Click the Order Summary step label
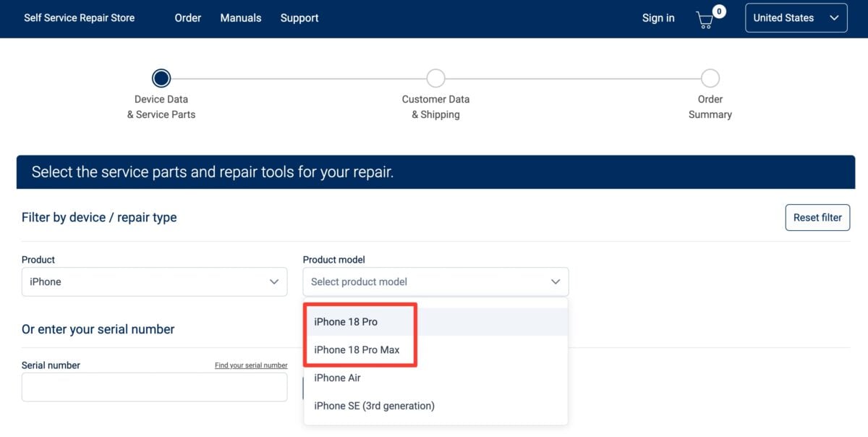The width and height of the screenshot is (868, 437). [710, 106]
